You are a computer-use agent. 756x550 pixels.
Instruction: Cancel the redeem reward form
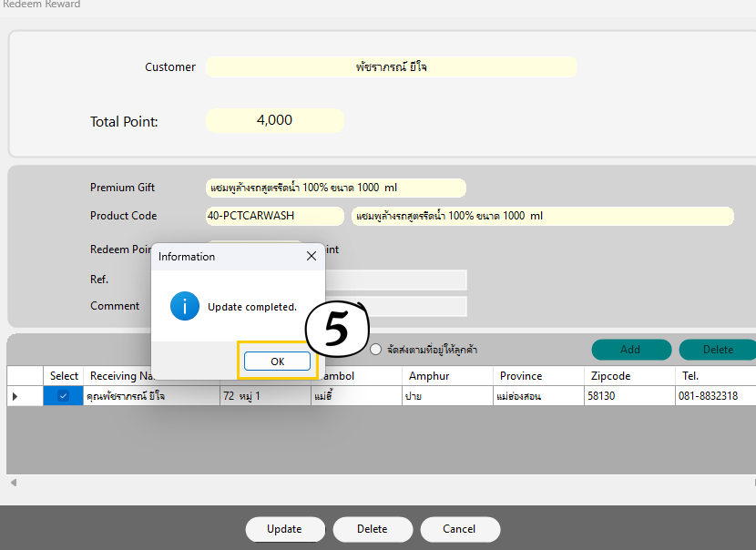[460, 529]
